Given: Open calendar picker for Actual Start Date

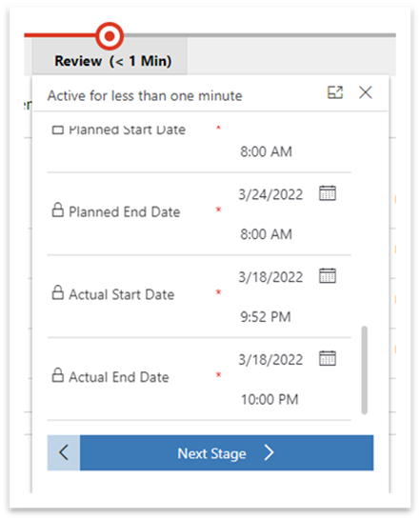Looking at the screenshot, I should 327,275.
